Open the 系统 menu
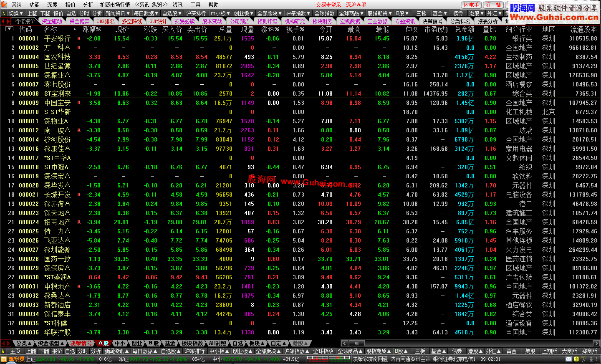The image size is (601, 364). 17,5
